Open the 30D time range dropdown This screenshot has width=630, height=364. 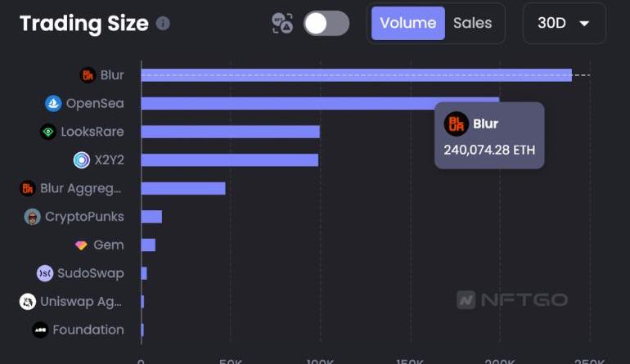564,23
